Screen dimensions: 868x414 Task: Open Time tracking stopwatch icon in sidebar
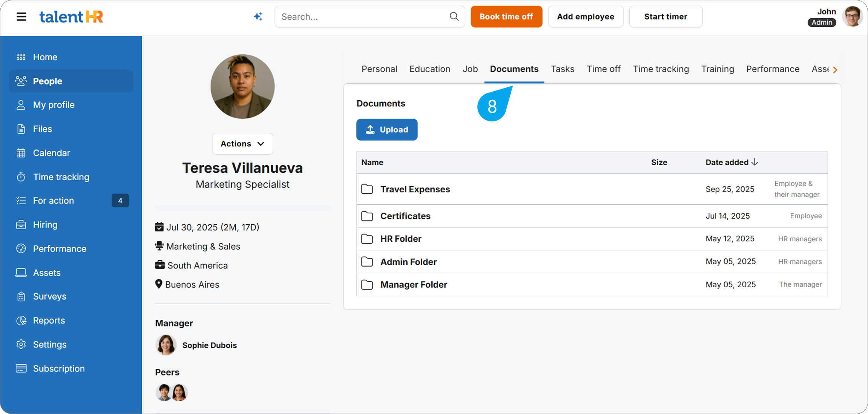pos(21,177)
